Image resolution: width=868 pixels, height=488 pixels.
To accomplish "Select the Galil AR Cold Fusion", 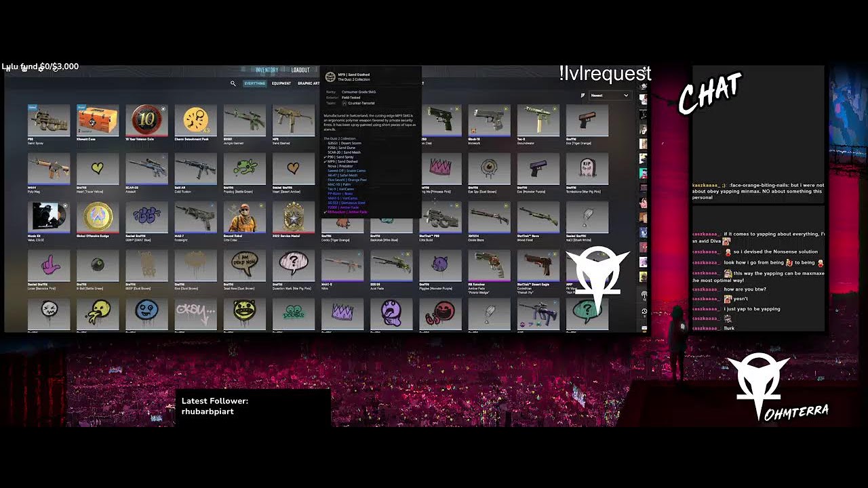I will click(x=195, y=169).
